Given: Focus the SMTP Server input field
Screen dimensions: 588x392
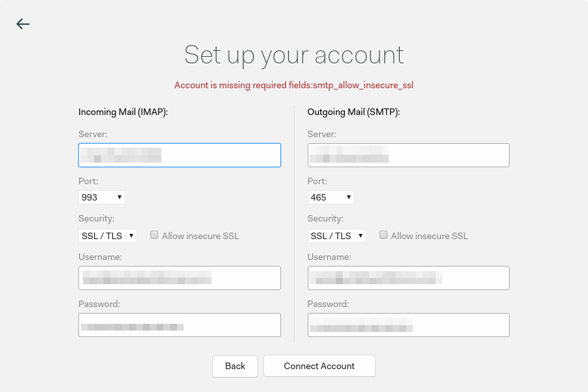Looking at the screenshot, I should [x=408, y=155].
